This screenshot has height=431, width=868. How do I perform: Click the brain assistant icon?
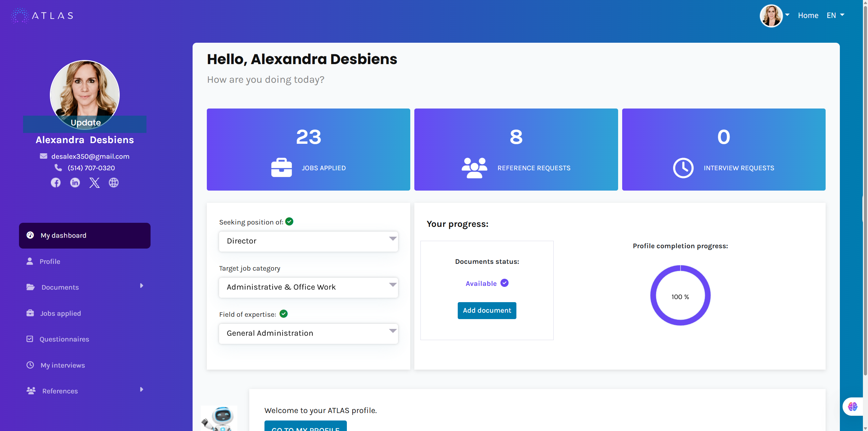[852, 406]
